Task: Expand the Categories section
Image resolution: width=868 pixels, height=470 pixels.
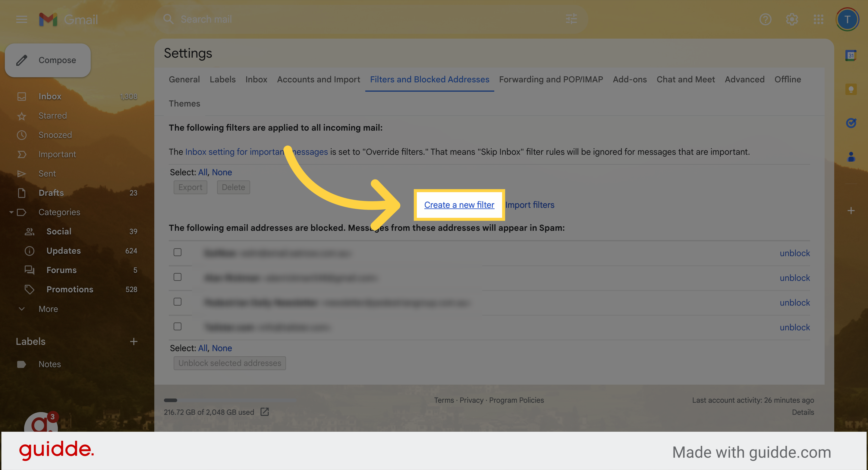Action: point(11,212)
